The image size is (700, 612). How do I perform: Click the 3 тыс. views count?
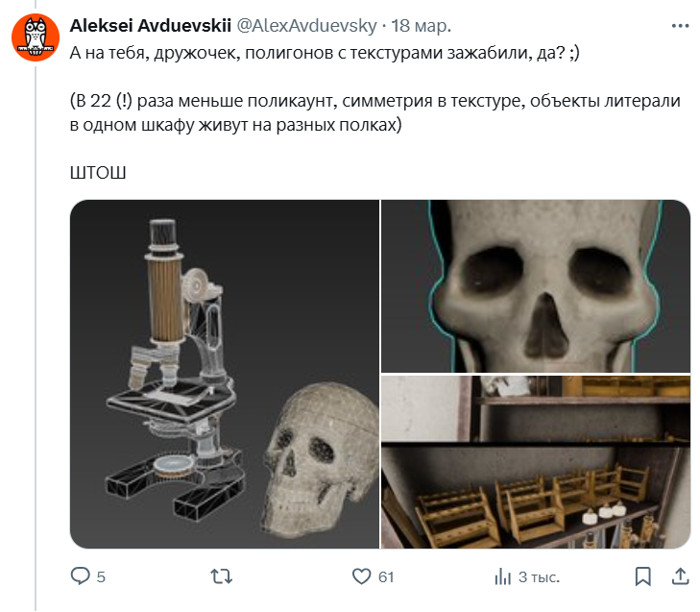pos(539,576)
